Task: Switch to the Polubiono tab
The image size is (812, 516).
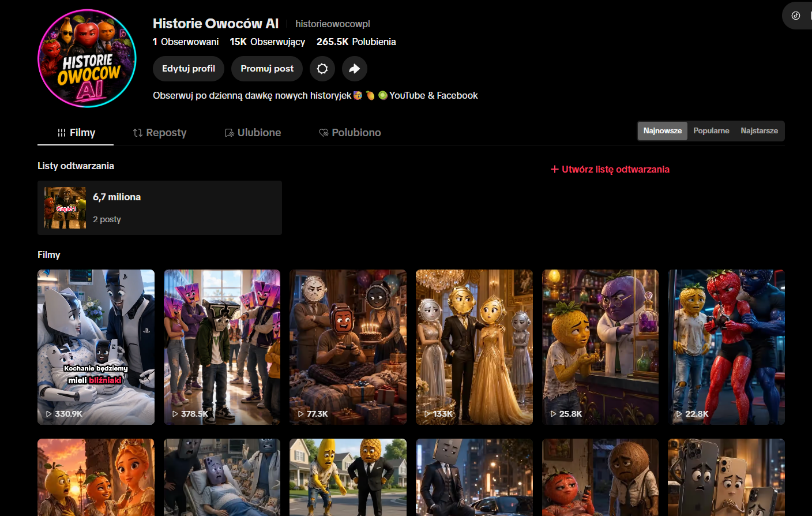Action: point(350,133)
